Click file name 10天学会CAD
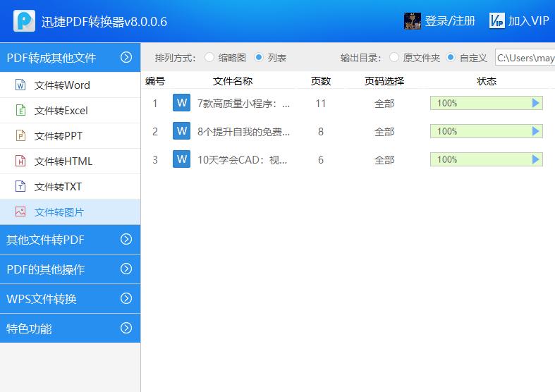 (x=242, y=160)
